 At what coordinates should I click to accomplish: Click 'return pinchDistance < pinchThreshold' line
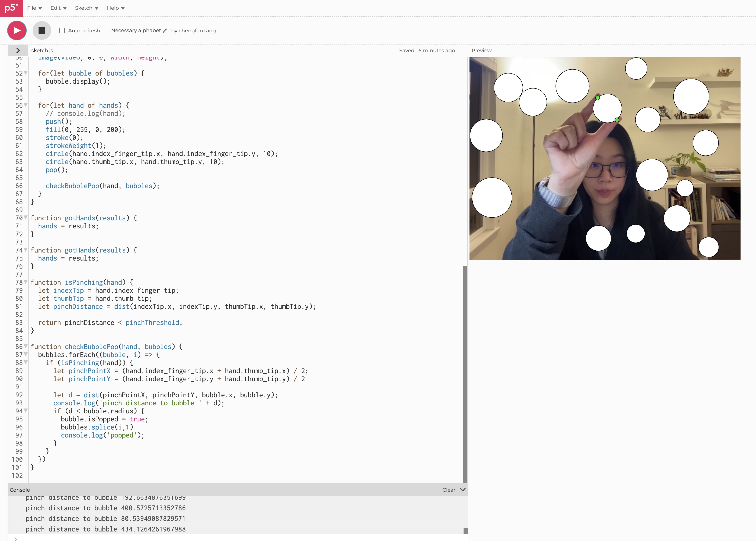click(110, 323)
